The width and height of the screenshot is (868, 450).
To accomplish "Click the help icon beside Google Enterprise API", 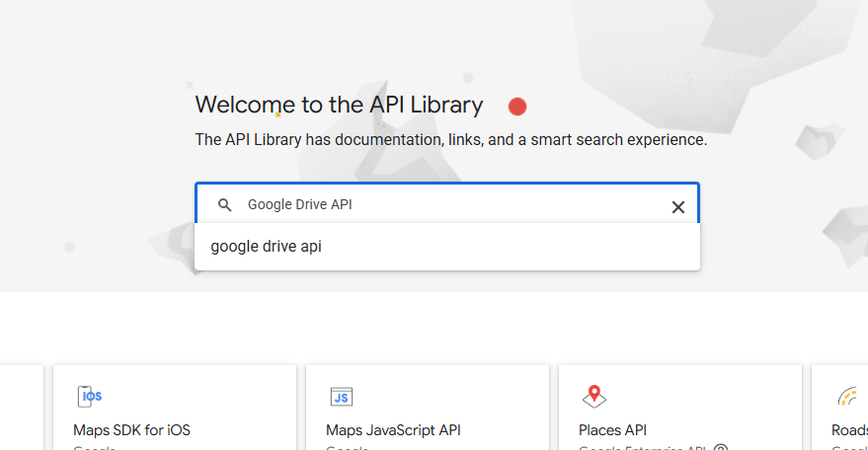I will coord(721,447).
